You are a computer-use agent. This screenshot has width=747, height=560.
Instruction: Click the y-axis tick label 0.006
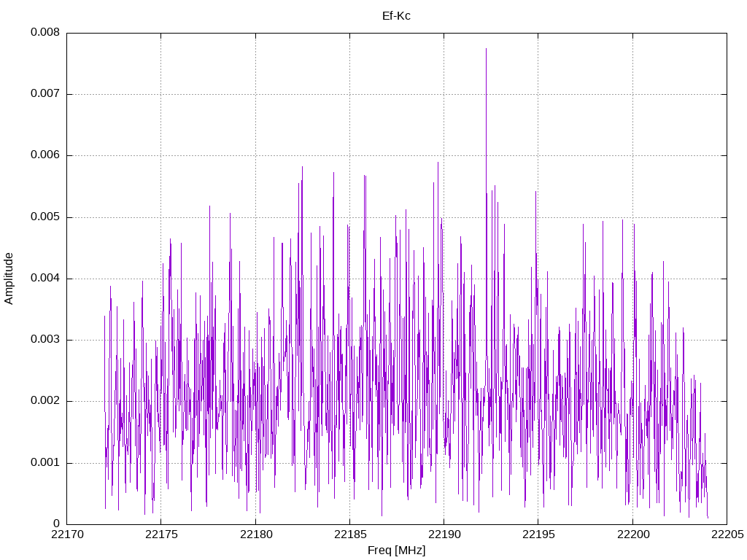(x=45, y=155)
